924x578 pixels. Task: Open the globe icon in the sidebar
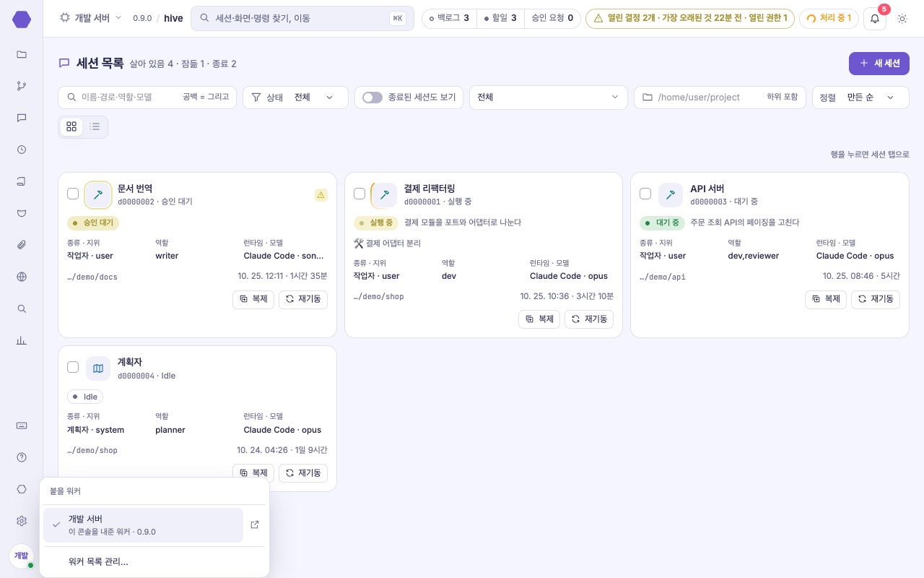tap(22, 277)
